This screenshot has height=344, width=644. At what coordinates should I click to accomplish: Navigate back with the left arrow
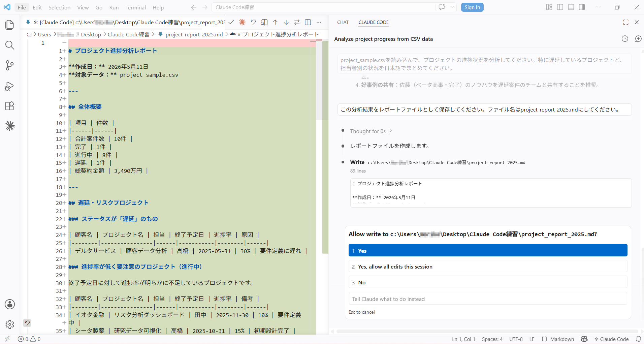point(194,7)
